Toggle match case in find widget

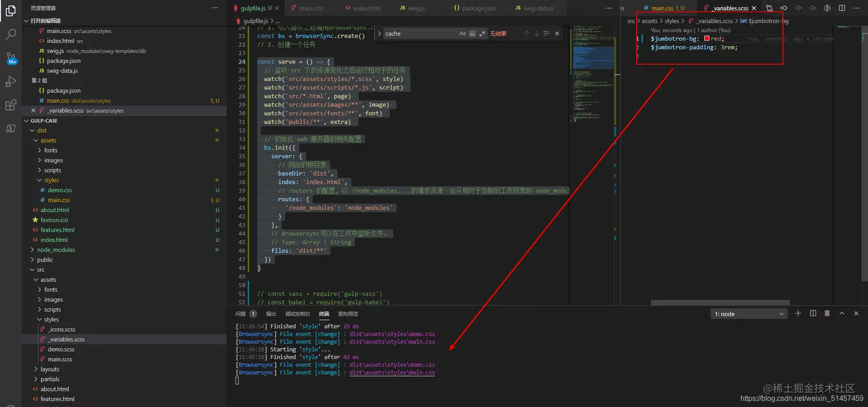pyautogui.click(x=463, y=33)
